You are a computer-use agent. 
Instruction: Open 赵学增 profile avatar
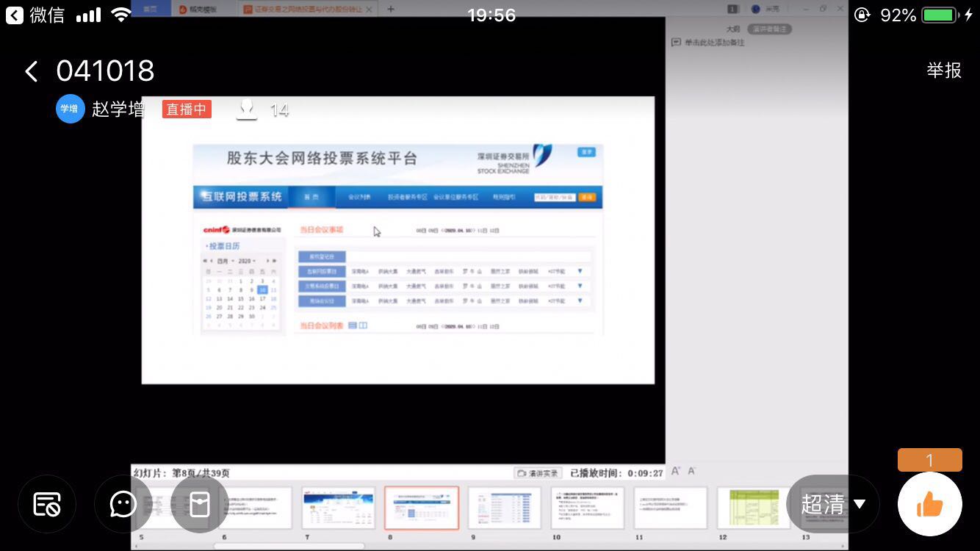point(70,109)
